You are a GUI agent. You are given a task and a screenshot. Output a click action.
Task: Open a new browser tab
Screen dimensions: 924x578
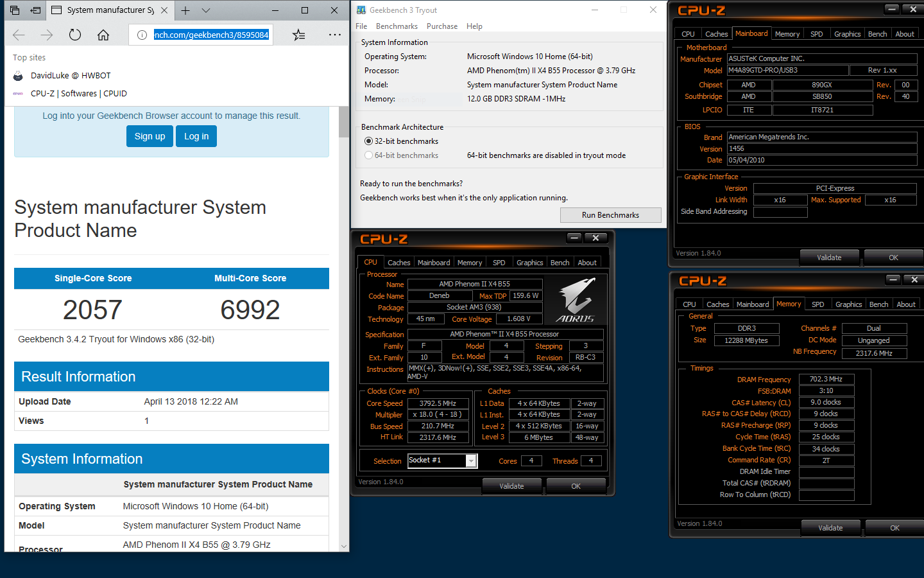tap(185, 10)
